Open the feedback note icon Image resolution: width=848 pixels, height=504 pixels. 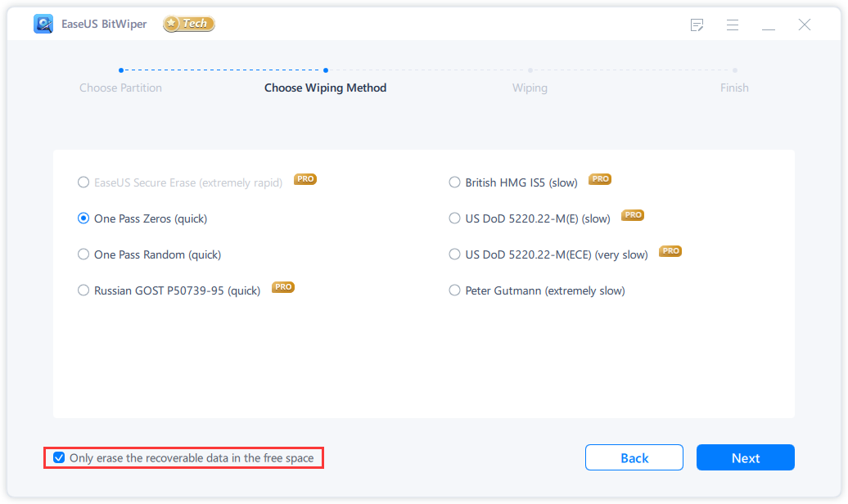697,25
